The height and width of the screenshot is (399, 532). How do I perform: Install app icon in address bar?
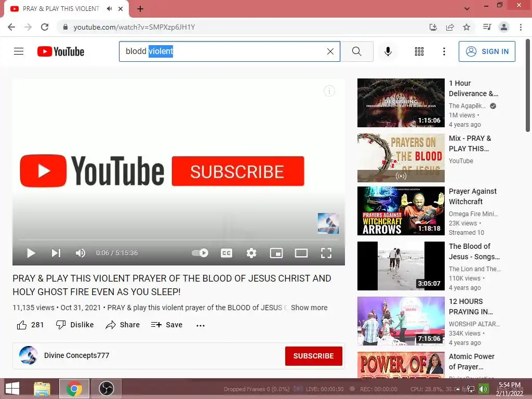click(x=433, y=27)
